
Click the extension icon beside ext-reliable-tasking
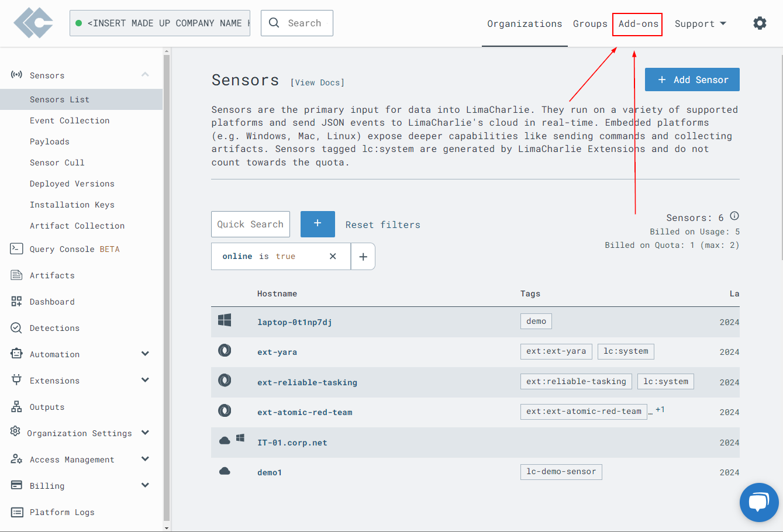pos(225,380)
